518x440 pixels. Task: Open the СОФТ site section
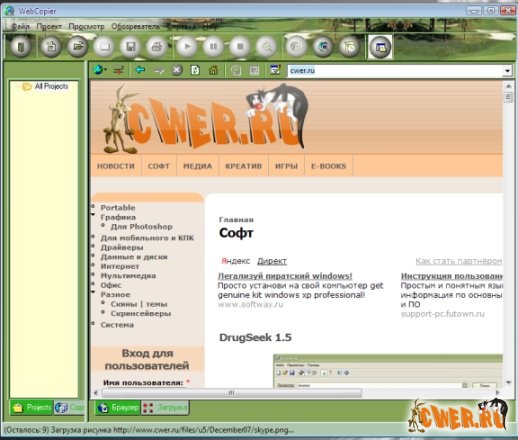pos(159,166)
